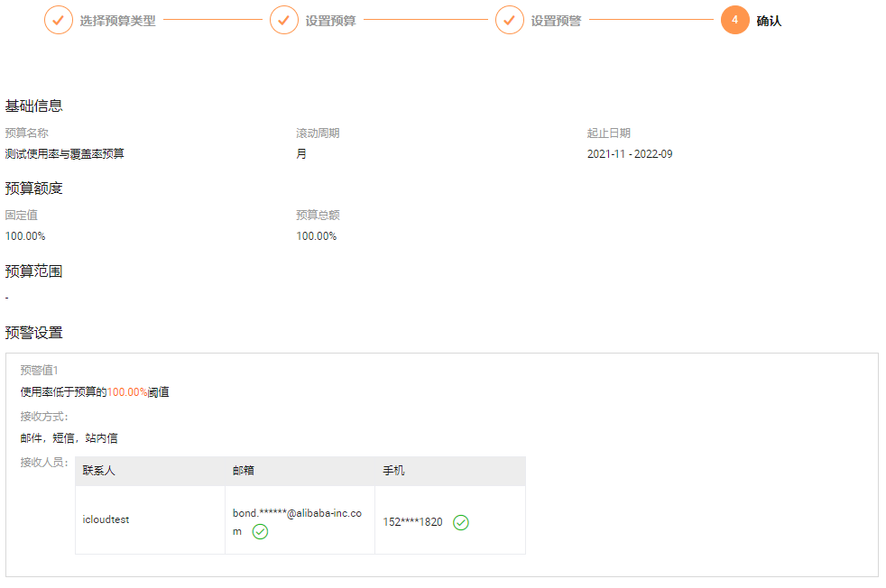Select the 确认 step label

click(769, 21)
